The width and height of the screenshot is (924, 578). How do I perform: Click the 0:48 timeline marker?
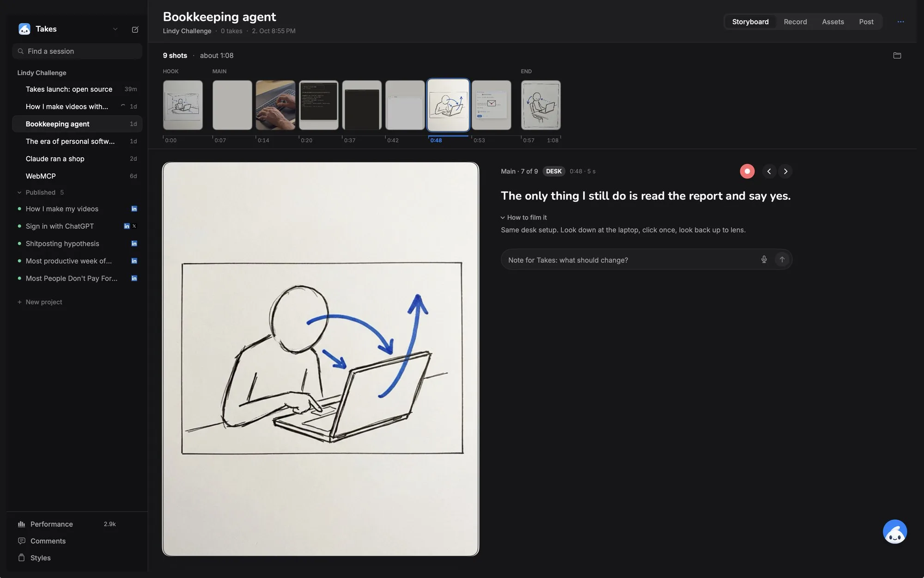pyautogui.click(x=436, y=140)
